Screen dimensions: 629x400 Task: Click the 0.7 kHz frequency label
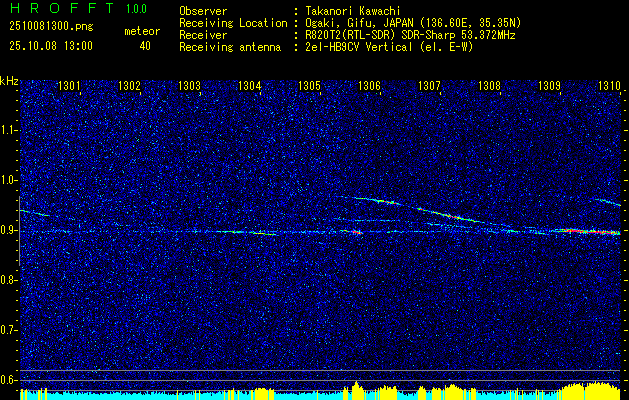8,330
